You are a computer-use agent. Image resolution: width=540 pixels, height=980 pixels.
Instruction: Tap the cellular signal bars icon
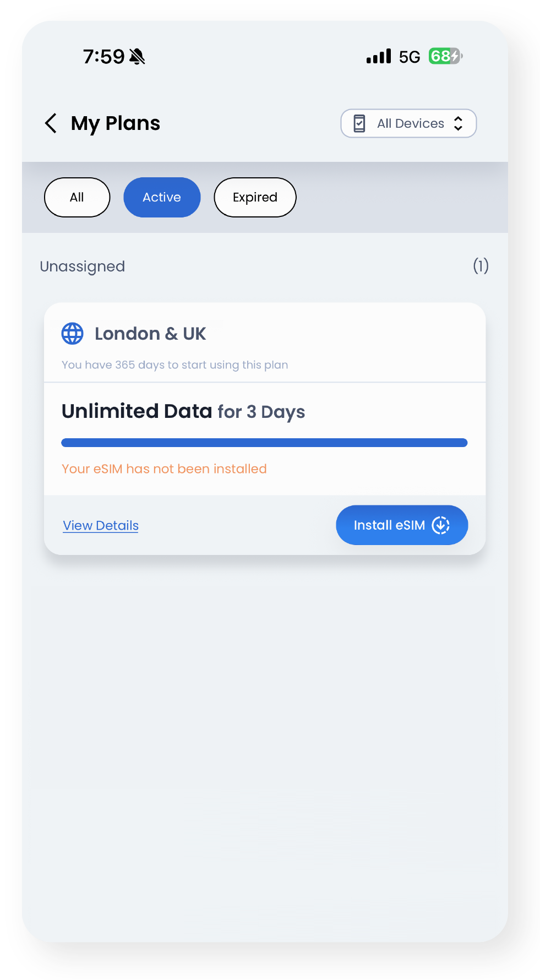coord(379,56)
